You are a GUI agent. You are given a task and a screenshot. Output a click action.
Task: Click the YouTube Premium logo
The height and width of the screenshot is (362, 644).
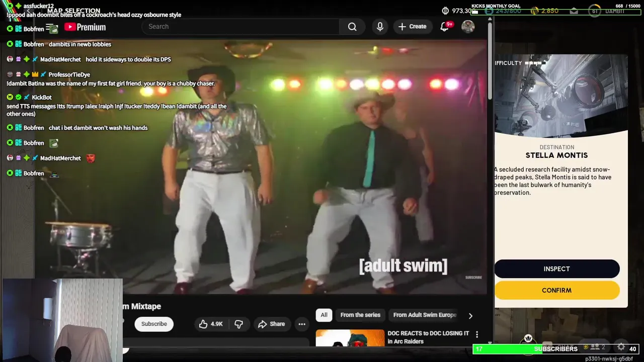click(85, 27)
